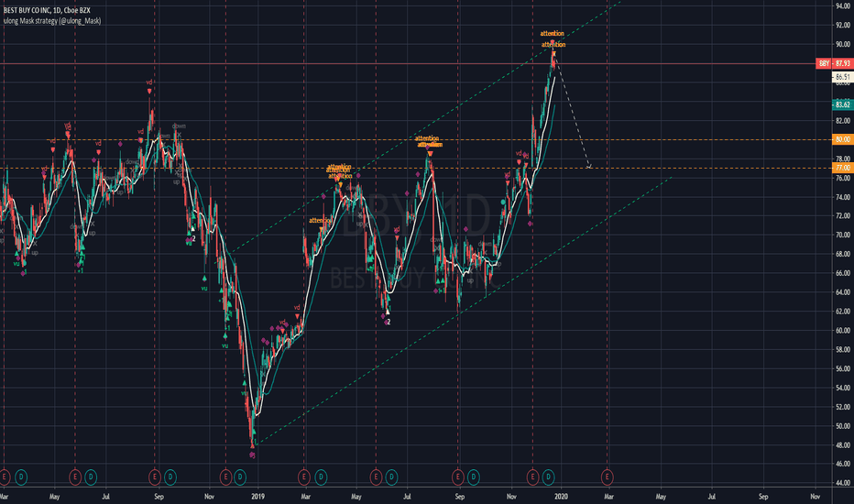Viewport: 854px width, 504px height.
Task: Click the 50.00 value on the price scale
Action: click(843, 425)
